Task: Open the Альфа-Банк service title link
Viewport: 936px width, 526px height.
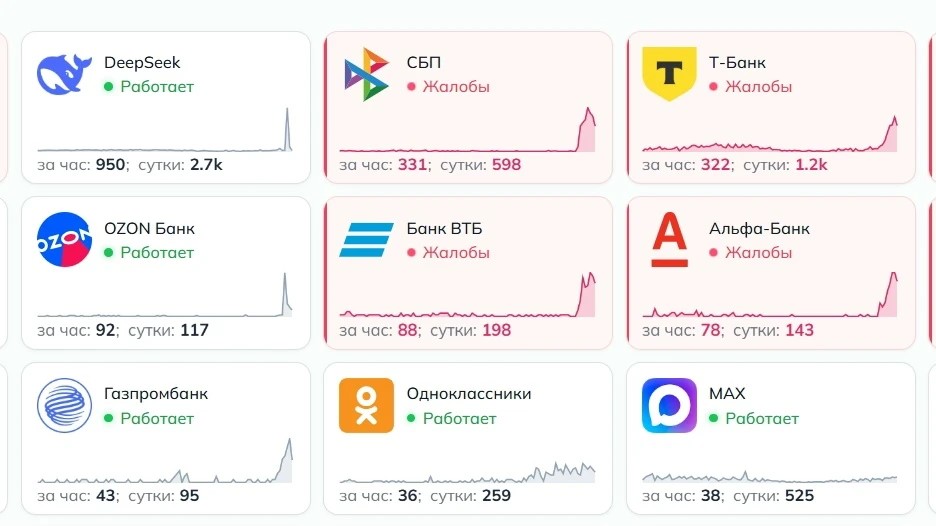Action: tap(759, 229)
